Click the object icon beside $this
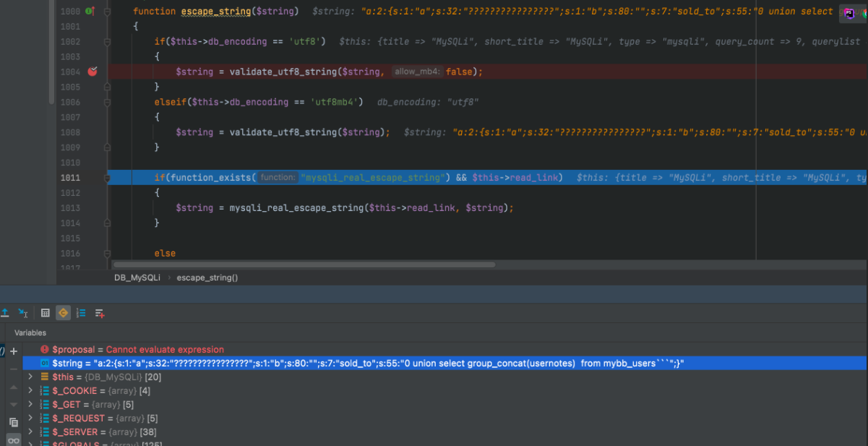The height and width of the screenshot is (446, 868). pyautogui.click(x=45, y=377)
